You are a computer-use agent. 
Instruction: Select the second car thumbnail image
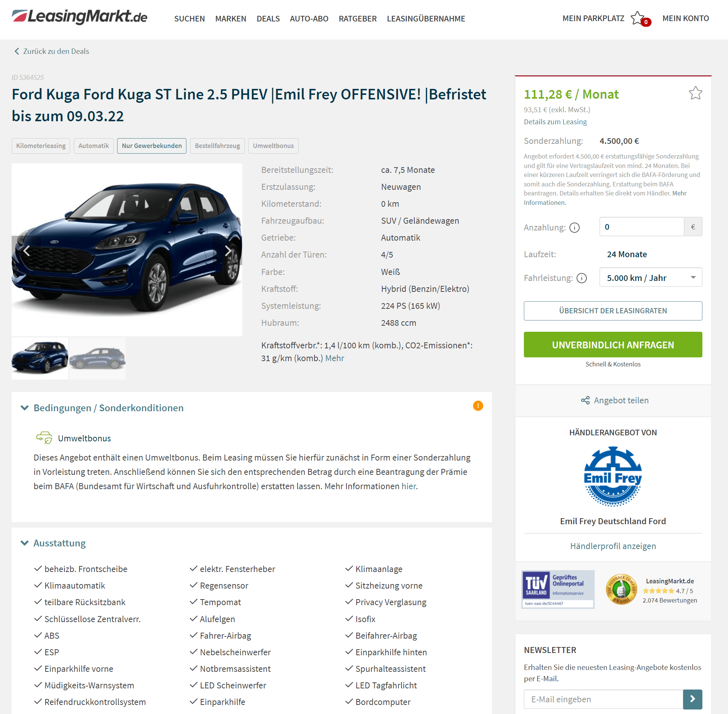98,358
